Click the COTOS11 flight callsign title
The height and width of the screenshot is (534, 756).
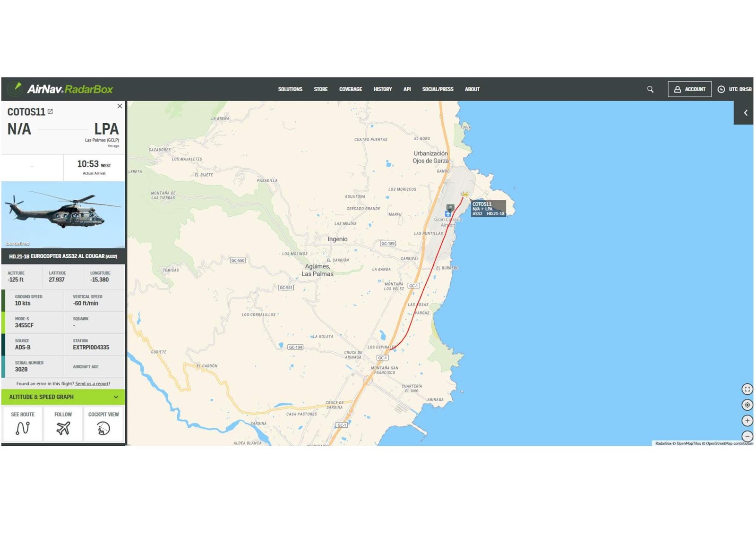26,112
